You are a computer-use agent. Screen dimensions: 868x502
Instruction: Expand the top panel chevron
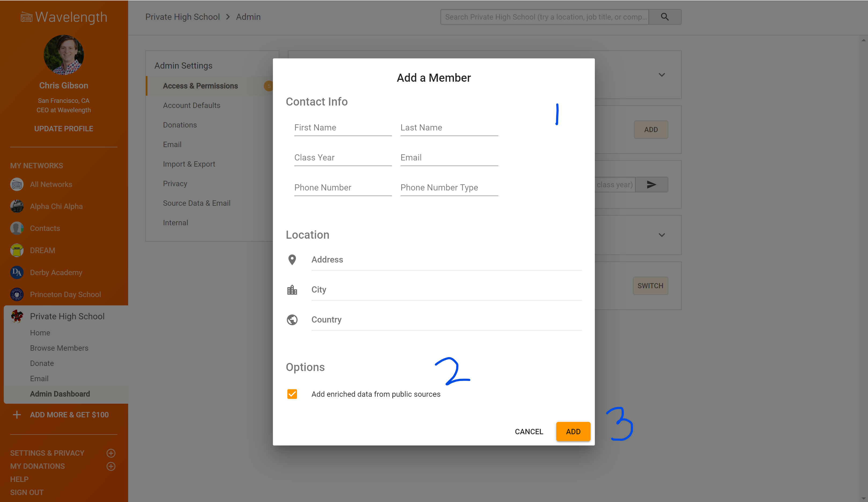[662, 75]
